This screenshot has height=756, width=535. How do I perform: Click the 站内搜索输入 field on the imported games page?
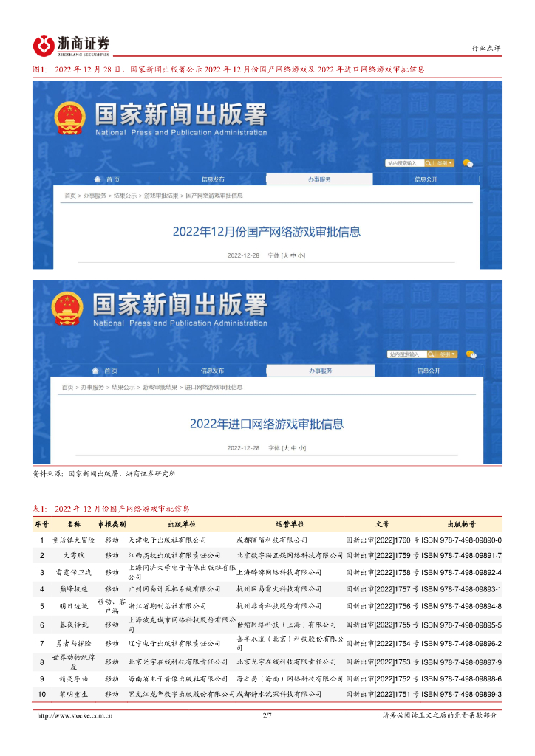click(407, 354)
